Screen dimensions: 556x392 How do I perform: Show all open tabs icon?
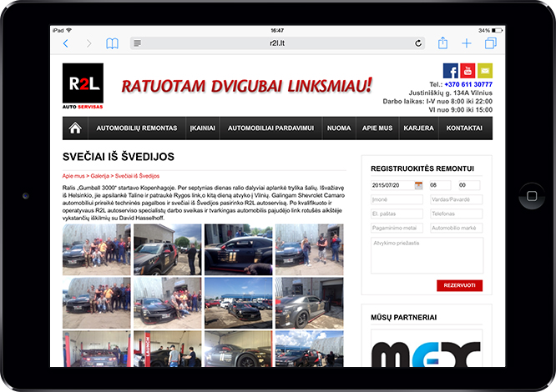point(491,43)
